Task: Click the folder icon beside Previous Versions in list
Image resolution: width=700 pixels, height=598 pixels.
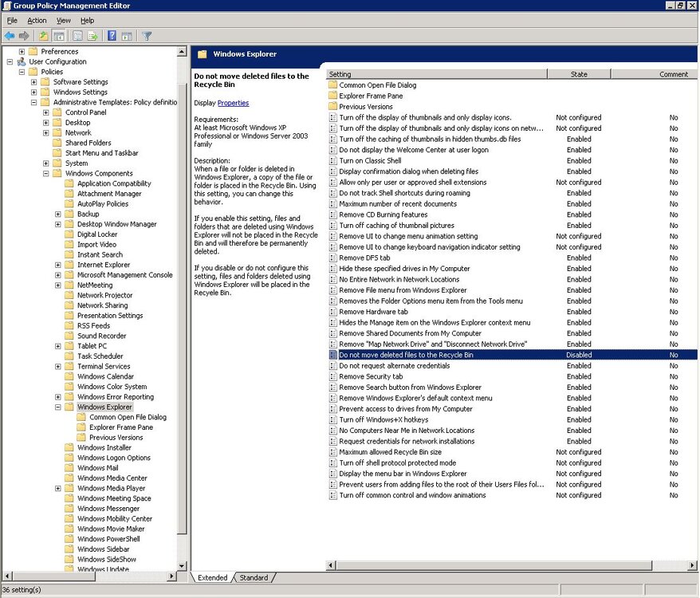Action: point(332,106)
